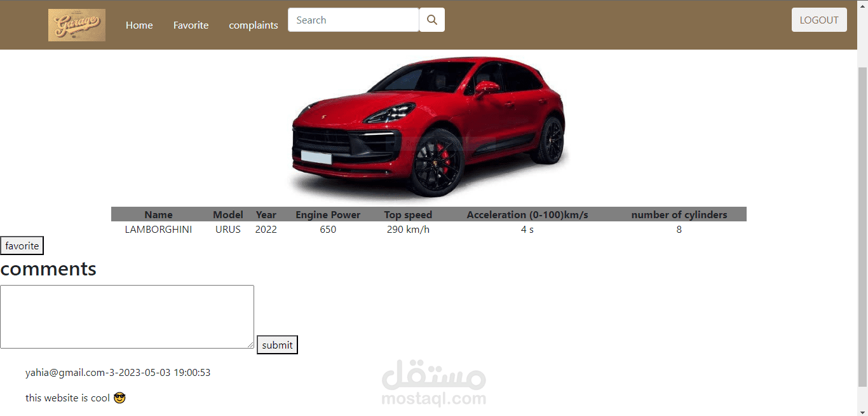The width and height of the screenshot is (868, 416).
Task: Select the URUS model cell
Action: click(228, 230)
